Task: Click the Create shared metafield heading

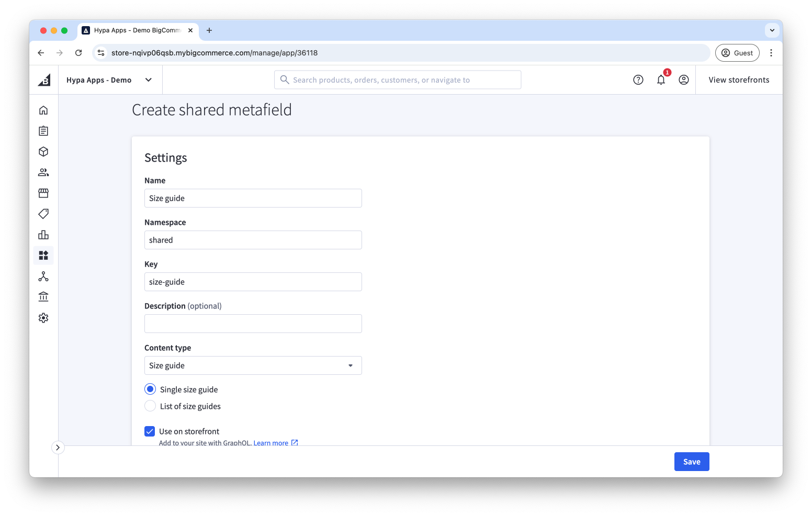Action: (x=212, y=110)
